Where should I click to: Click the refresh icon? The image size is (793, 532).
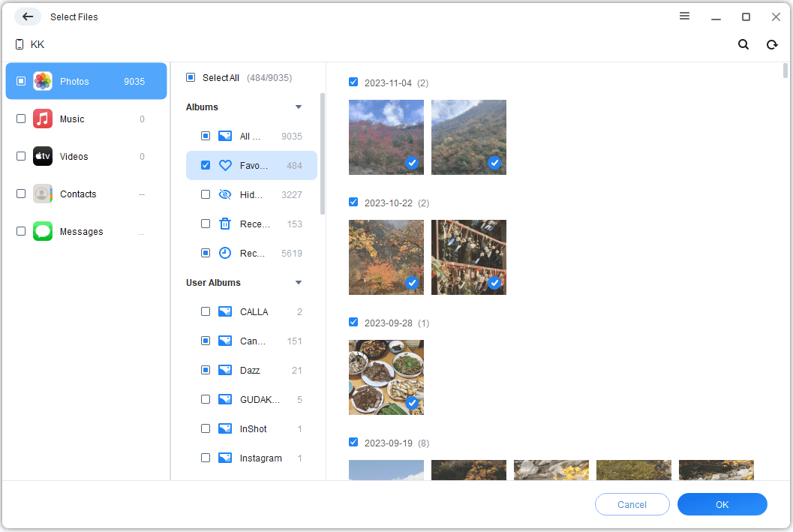pyautogui.click(x=772, y=44)
